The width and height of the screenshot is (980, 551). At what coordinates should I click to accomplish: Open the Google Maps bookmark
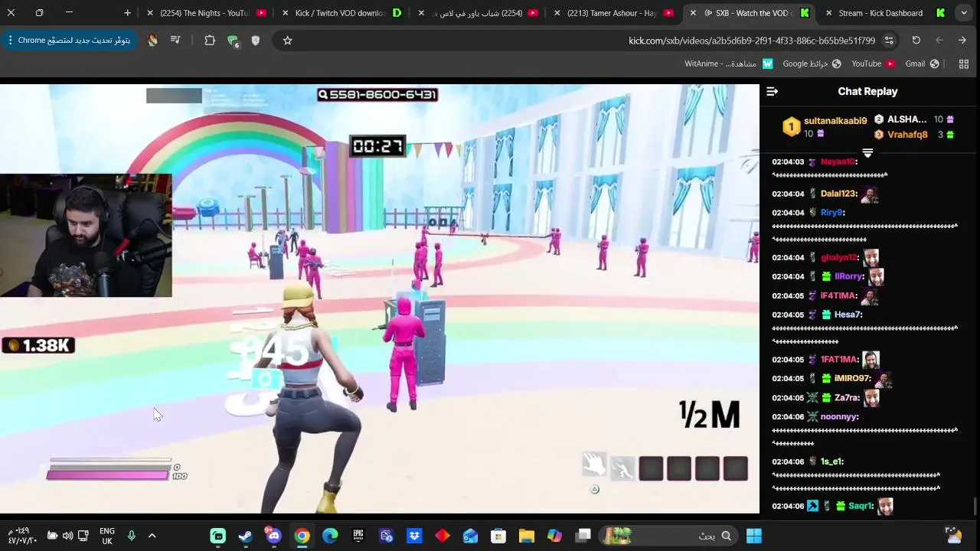tap(812, 64)
